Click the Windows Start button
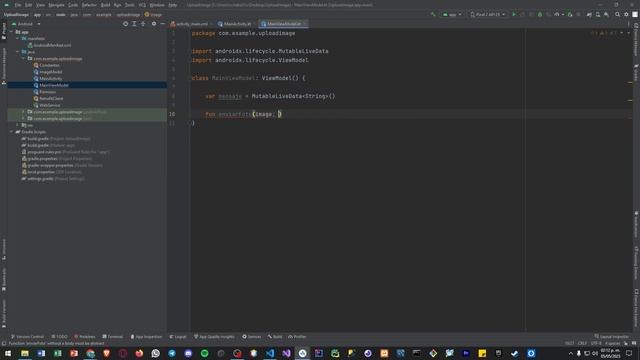 (x=8, y=353)
